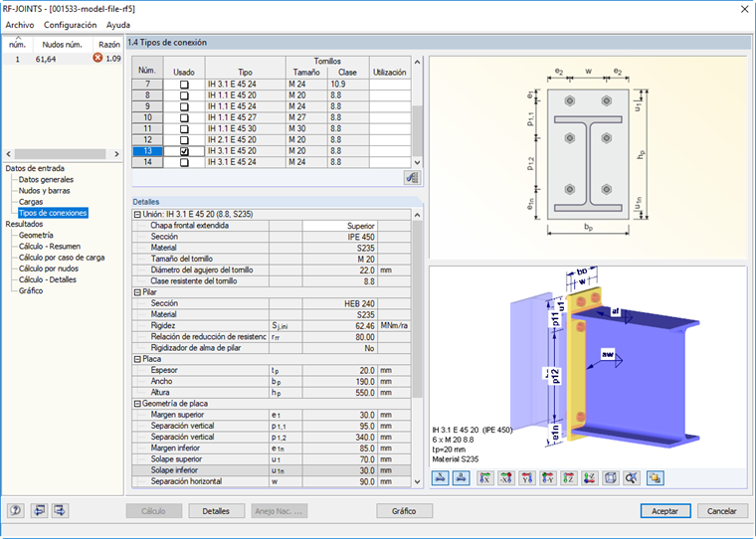Image resolution: width=756 pixels, height=539 pixels.
Task: Click scroll-down arrow of Detalles list
Action: [418, 481]
